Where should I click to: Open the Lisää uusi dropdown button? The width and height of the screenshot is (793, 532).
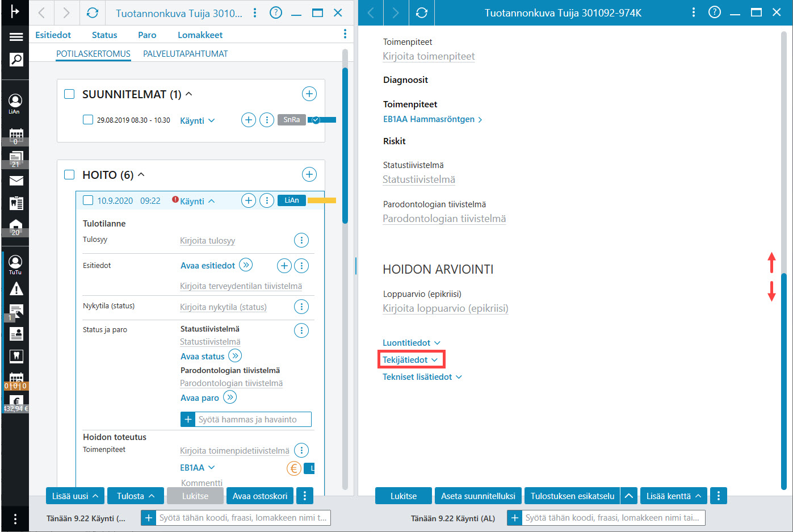[75, 496]
